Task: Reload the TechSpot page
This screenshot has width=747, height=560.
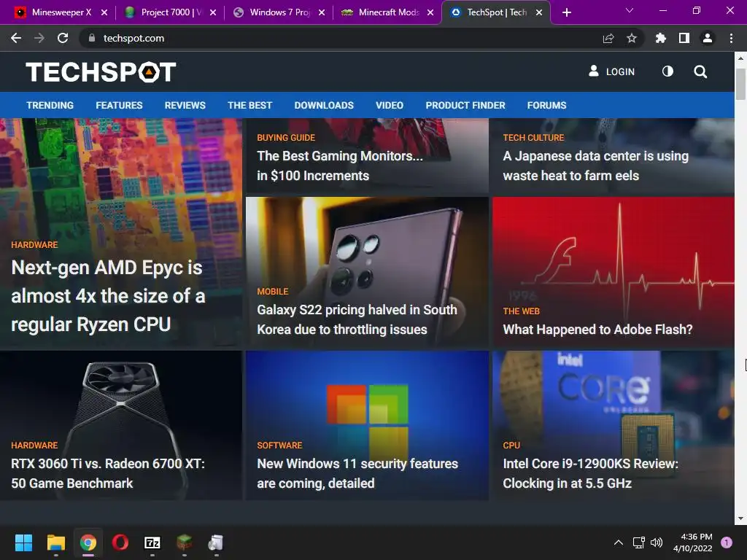Action: pyautogui.click(x=63, y=38)
